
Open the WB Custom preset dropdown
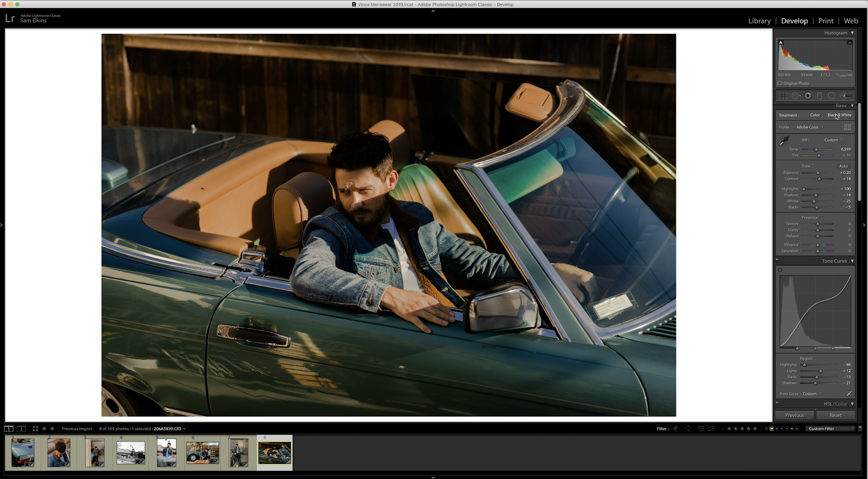click(833, 140)
